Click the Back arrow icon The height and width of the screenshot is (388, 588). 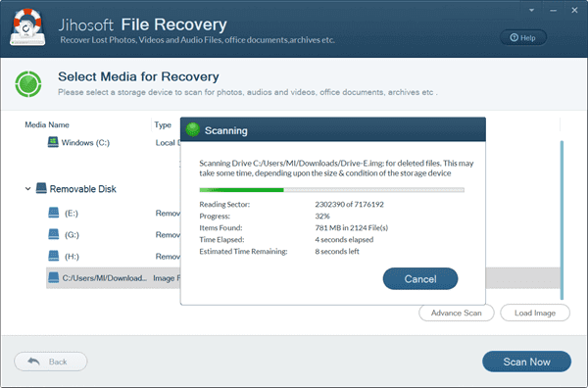coord(33,361)
